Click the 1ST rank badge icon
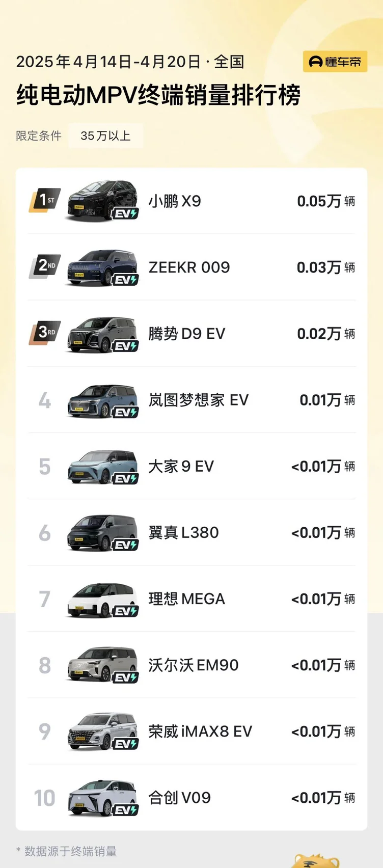 45,200
